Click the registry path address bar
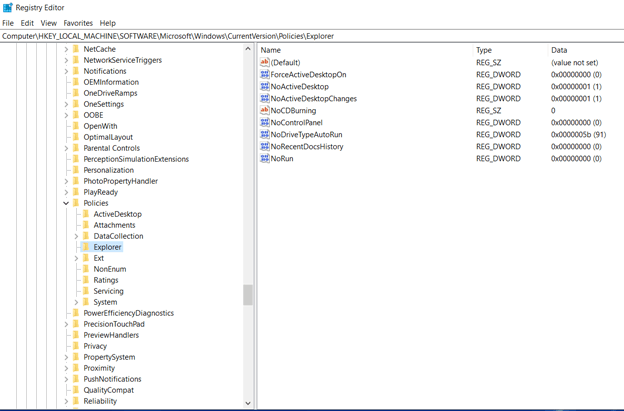Viewport: 624px width, 411px height. (312, 36)
